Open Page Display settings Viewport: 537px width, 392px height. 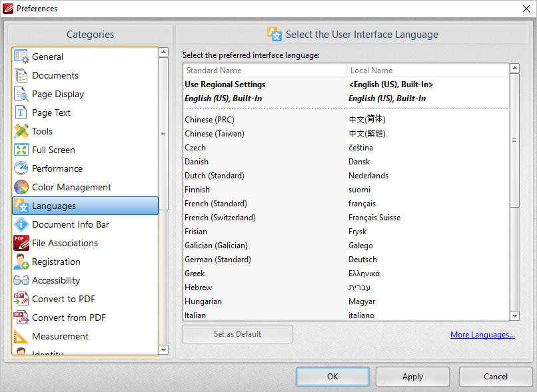tap(55, 94)
